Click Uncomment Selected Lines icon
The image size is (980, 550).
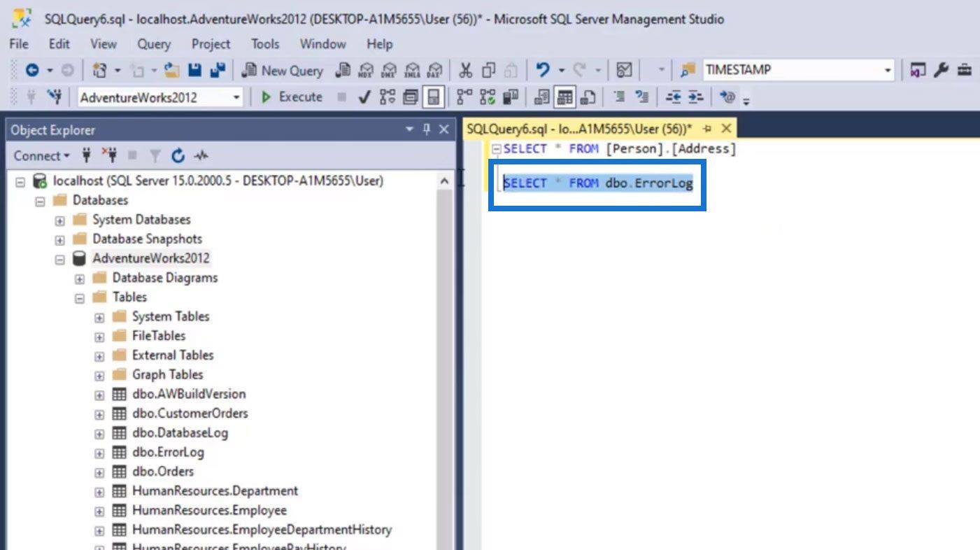click(642, 97)
